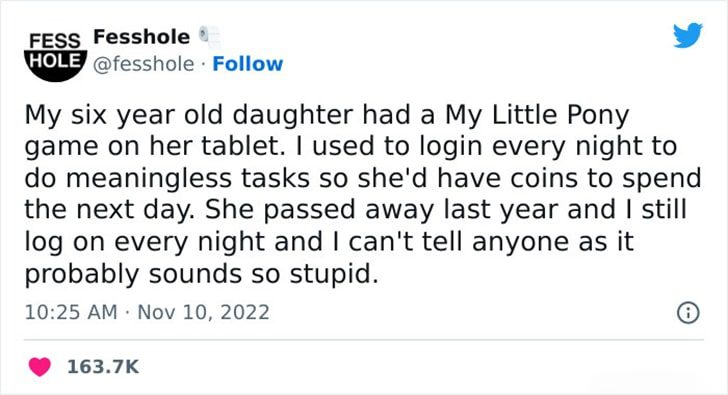Follow the Fesshole account
728x395 pixels.
(247, 64)
